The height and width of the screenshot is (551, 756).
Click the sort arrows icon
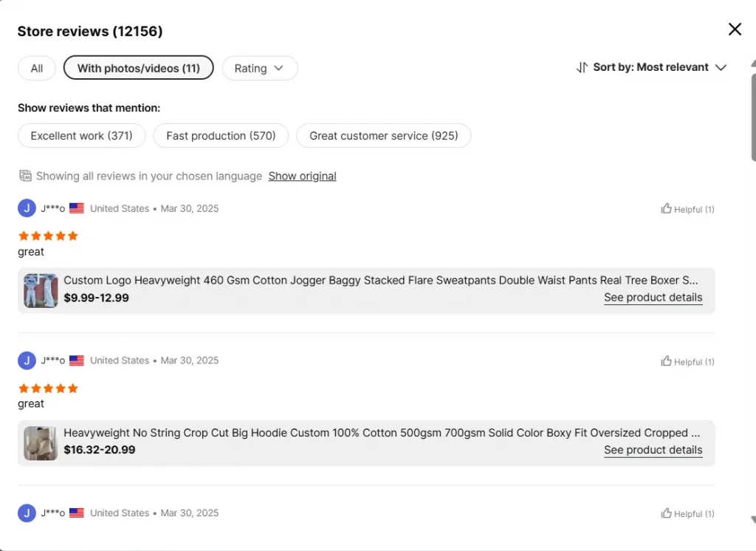coord(582,67)
